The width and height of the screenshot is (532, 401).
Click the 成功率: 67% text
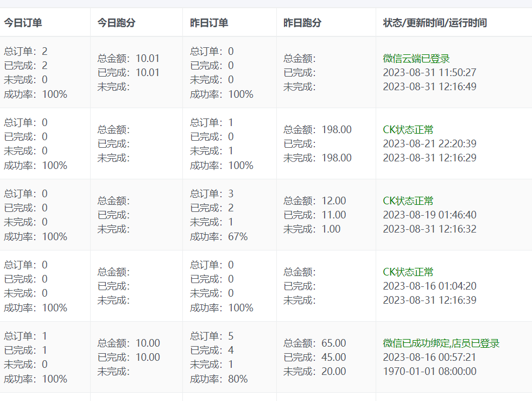click(219, 237)
